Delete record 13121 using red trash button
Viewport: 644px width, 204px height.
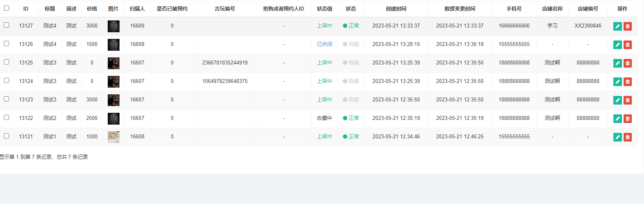click(627, 137)
